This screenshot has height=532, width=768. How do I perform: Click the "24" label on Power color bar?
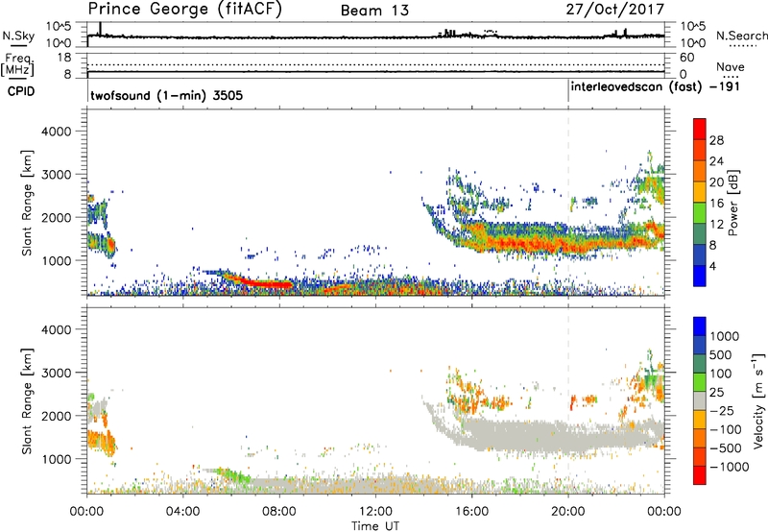716,161
